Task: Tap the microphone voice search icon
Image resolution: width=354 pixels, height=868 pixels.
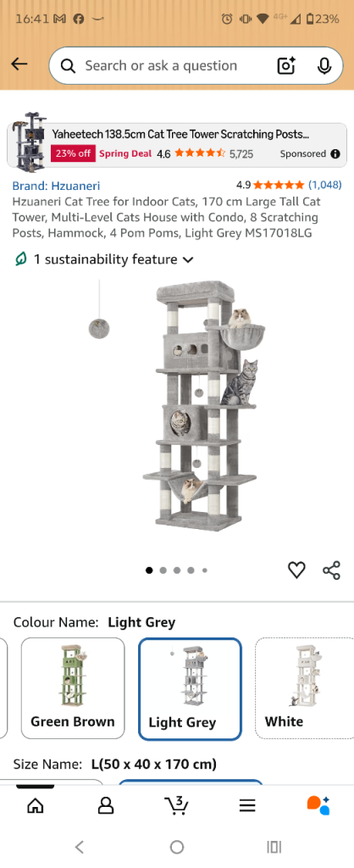Action: click(x=324, y=66)
